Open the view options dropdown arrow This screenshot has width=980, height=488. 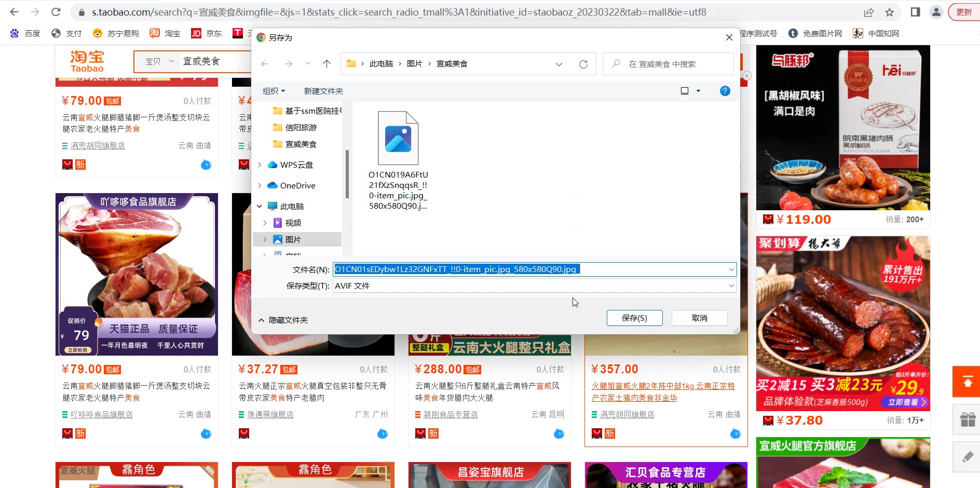(698, 91)
